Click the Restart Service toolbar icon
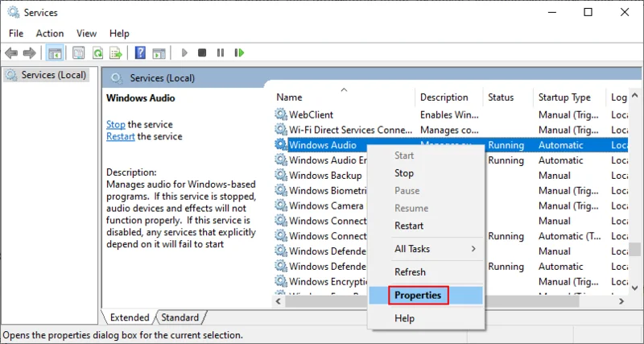Image resolution: width=644 pixels, height=344 pixels. click(x=239, y=52)
